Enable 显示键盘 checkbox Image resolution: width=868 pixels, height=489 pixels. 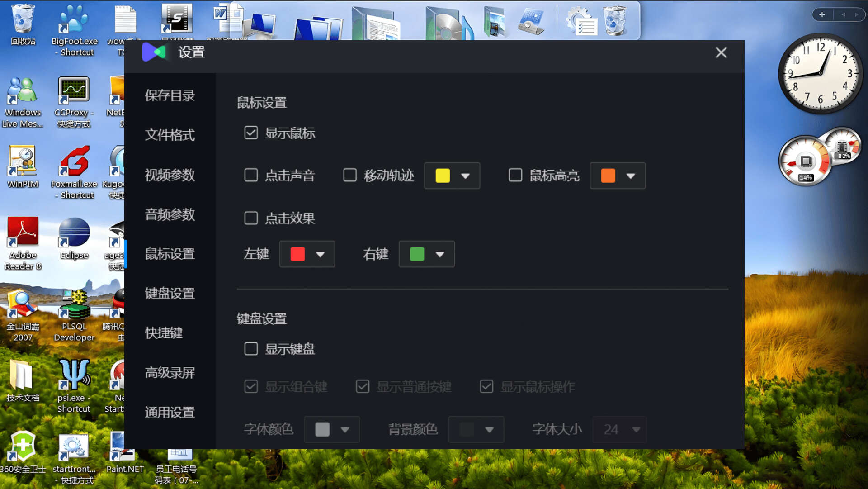pos(250,349)
